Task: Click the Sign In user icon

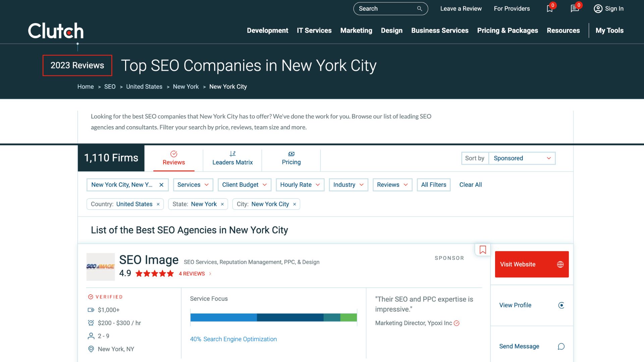Action: pos(598,9)
